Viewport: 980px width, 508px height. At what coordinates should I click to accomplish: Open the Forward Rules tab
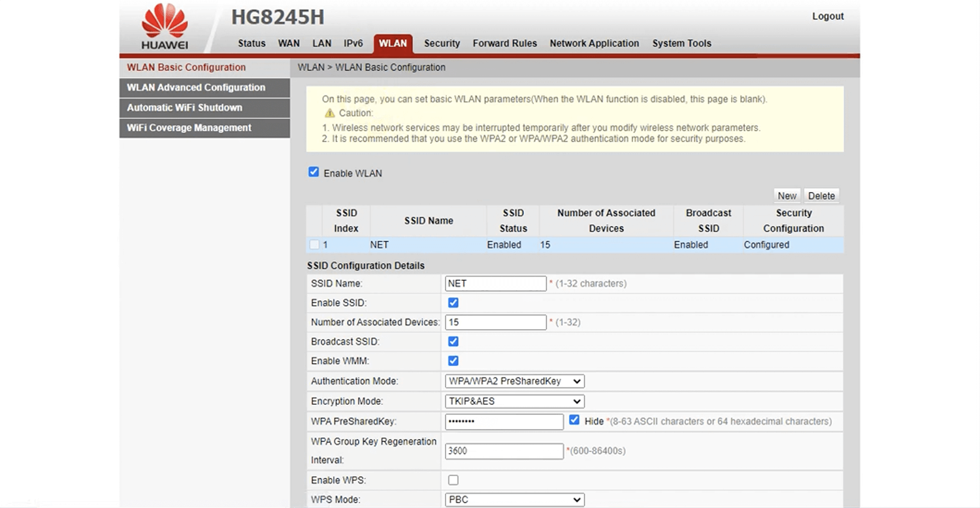[504, 44]
